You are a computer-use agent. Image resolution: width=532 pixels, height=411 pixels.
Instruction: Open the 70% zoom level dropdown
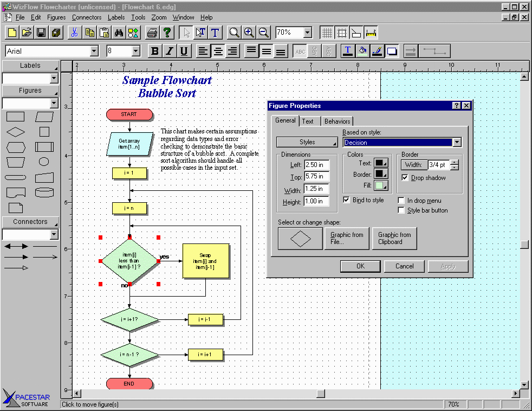click(x=308, y=33)
